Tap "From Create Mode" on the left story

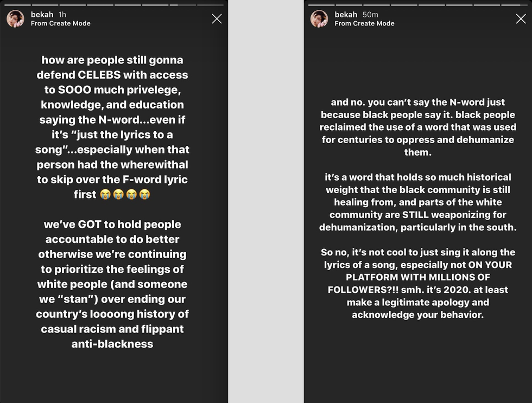(x=60, y=23)
